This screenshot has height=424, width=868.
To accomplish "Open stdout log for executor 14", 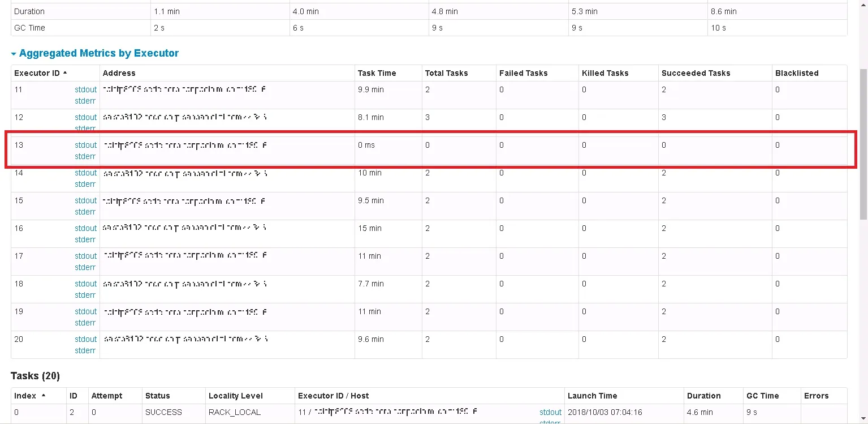I will (85, 173).
